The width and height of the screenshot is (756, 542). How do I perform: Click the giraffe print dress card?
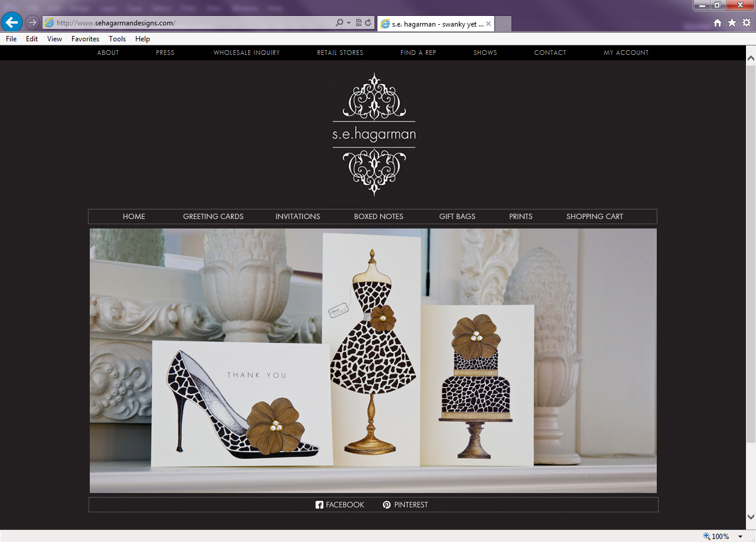click(x=372, y=350)
